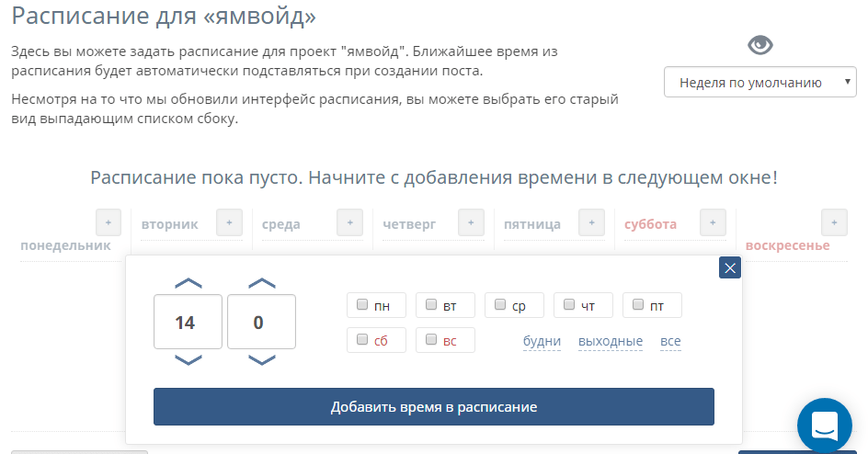Viewport: 868px width, 454px height.
Task: Click plus icon for четверг column
Action: [471, 222]
